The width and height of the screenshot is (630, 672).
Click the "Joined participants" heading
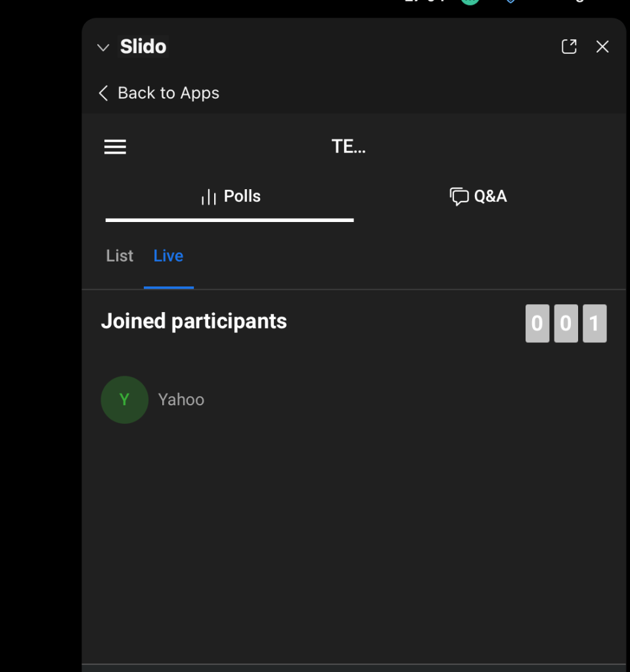click(194, 321)
